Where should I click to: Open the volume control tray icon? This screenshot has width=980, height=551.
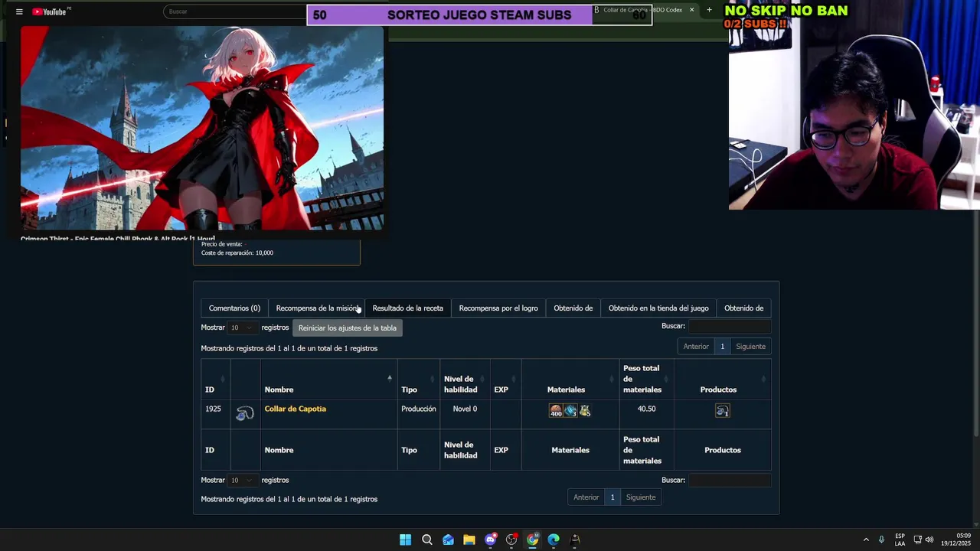929,540
